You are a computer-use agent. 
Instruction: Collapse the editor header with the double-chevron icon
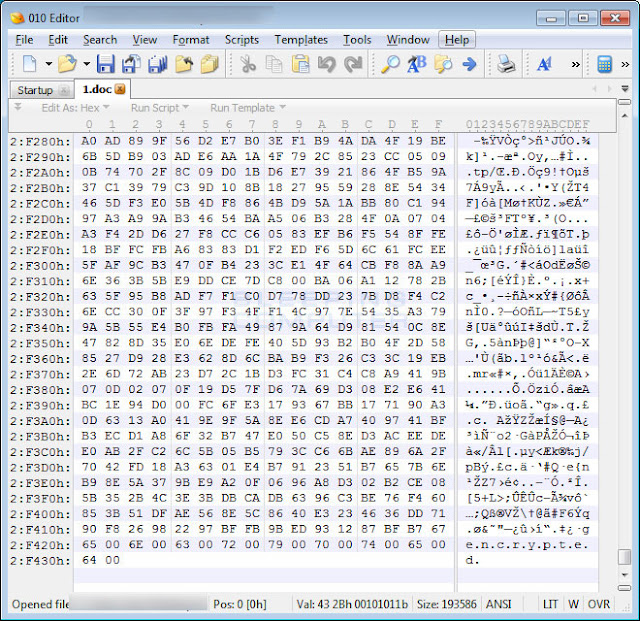[18, 107]
